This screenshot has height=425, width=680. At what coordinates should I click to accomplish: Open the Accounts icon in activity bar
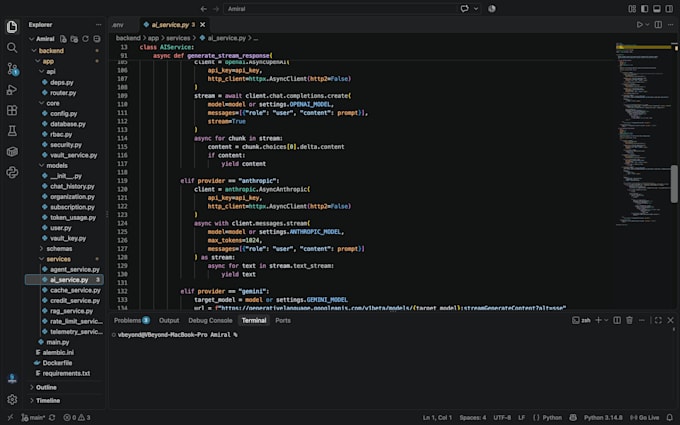[12, 379]
